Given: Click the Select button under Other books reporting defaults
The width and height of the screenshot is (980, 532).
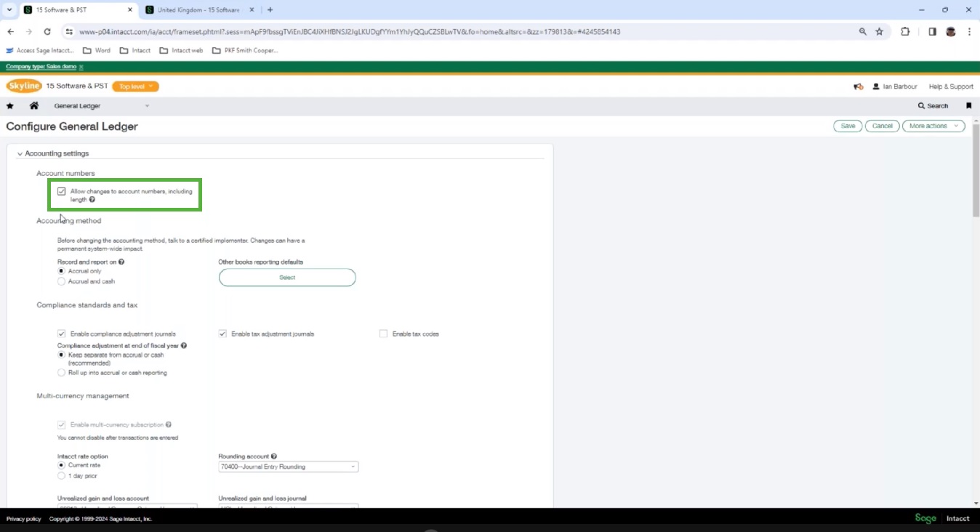Looking at the screenshot, I should [x=287, y=277].
